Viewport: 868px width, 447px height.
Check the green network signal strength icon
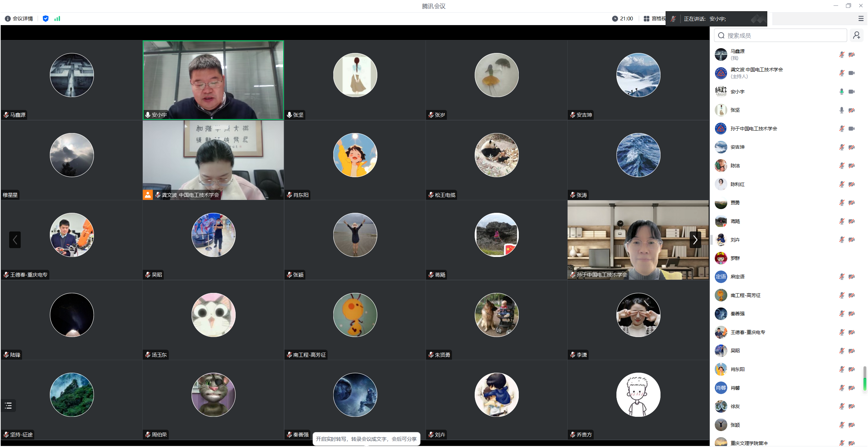(x=57, y=19)
